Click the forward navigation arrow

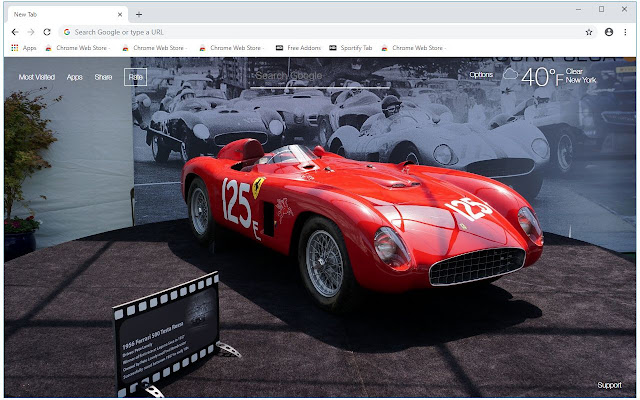tap(31, 32)
